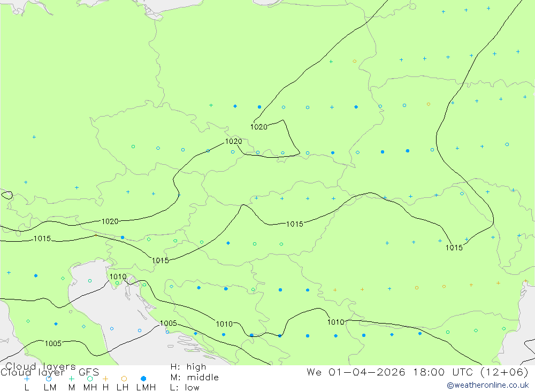Click the 'M: middle' legend entry

(x=195, y=378)
